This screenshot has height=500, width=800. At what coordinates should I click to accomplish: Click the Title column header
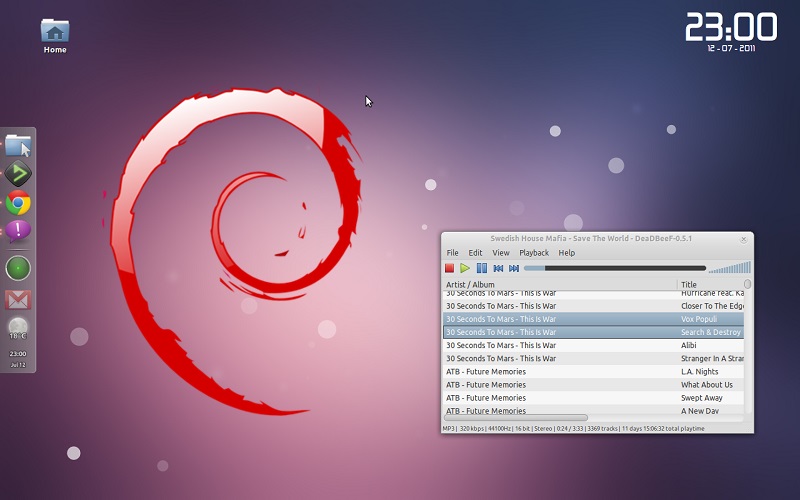click(x=710, y=285)
